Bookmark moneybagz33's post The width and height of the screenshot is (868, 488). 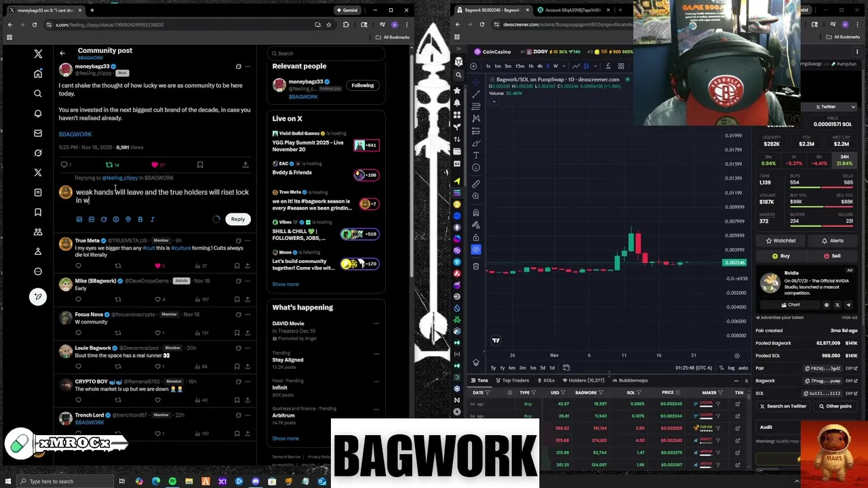200,165
